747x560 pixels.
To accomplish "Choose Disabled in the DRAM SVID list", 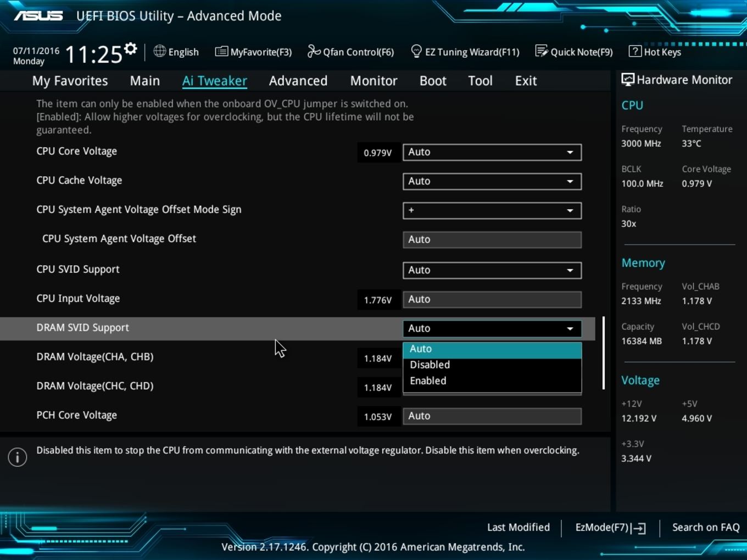I will (x=492, y=365).
